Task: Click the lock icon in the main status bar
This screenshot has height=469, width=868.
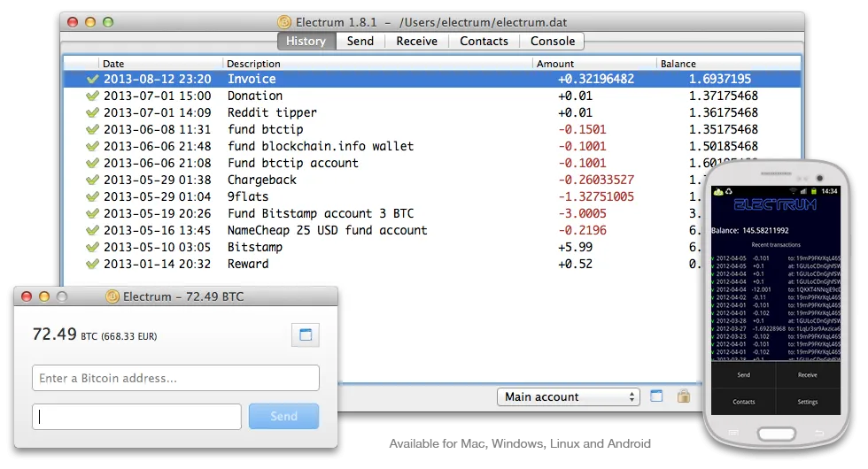Action: tap(684, 396)
